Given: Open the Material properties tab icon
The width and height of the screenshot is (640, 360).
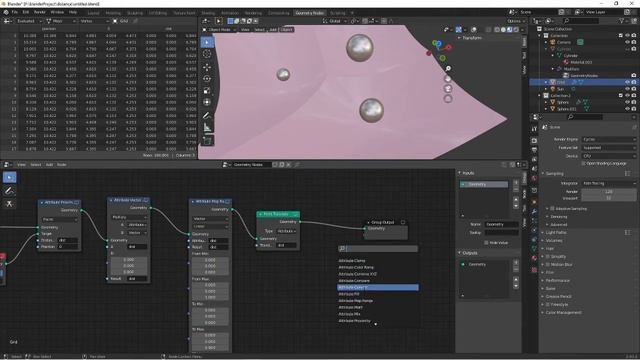Looking at the screenshot, I should (534, 258).
